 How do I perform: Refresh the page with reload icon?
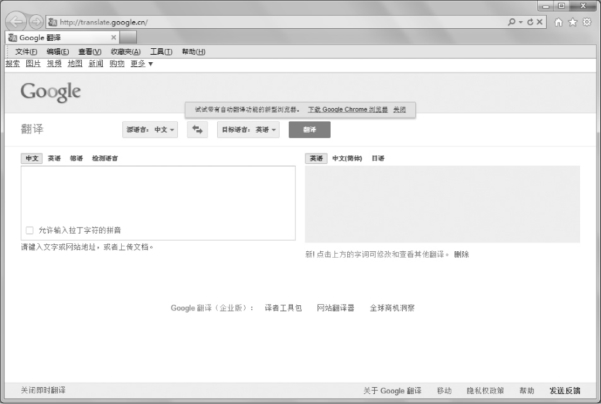(530, 22)
